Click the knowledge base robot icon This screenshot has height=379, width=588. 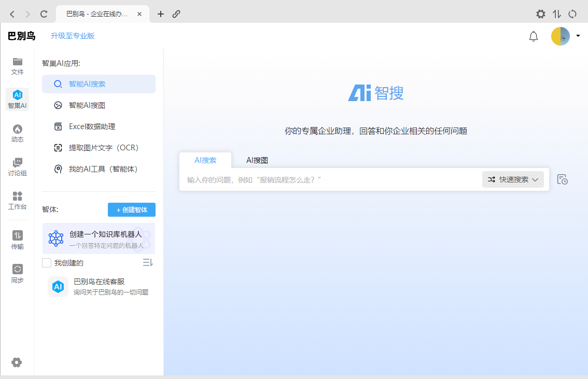56,238
